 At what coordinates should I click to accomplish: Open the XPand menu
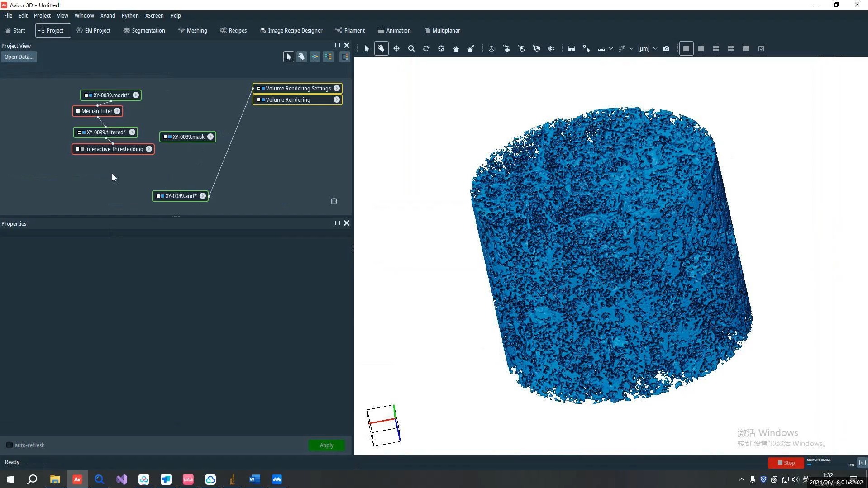(x=107, y=15)
